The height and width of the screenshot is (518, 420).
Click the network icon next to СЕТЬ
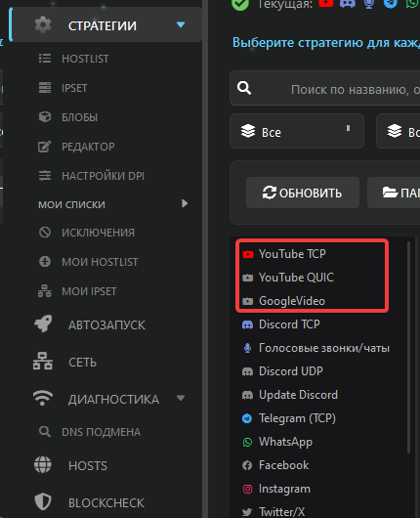(43, 361)
